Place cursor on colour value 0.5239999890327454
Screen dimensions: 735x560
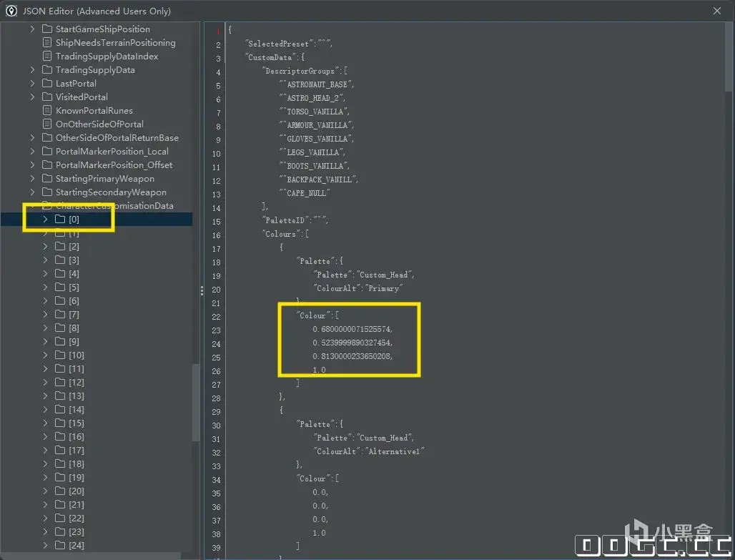(x=352, y=343)
